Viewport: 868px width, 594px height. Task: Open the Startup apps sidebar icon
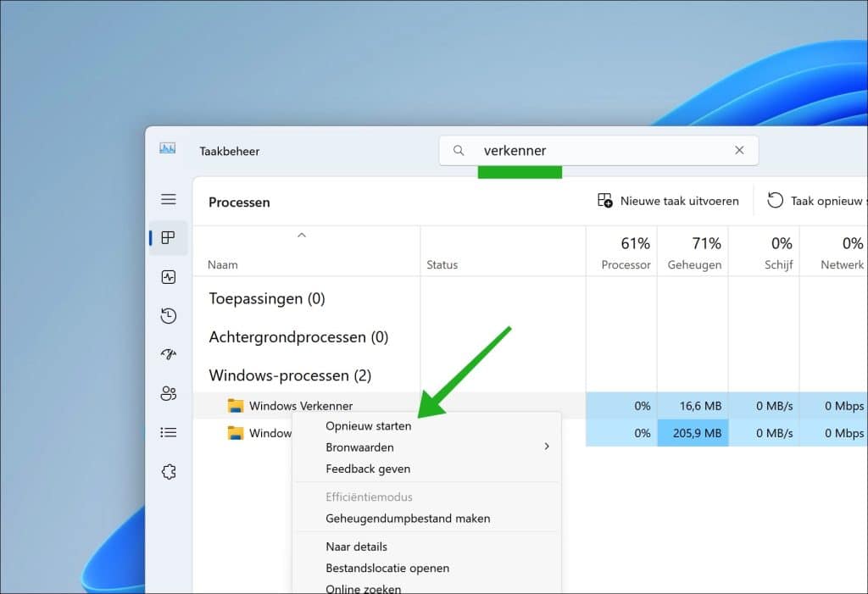(x=169, y=354)
